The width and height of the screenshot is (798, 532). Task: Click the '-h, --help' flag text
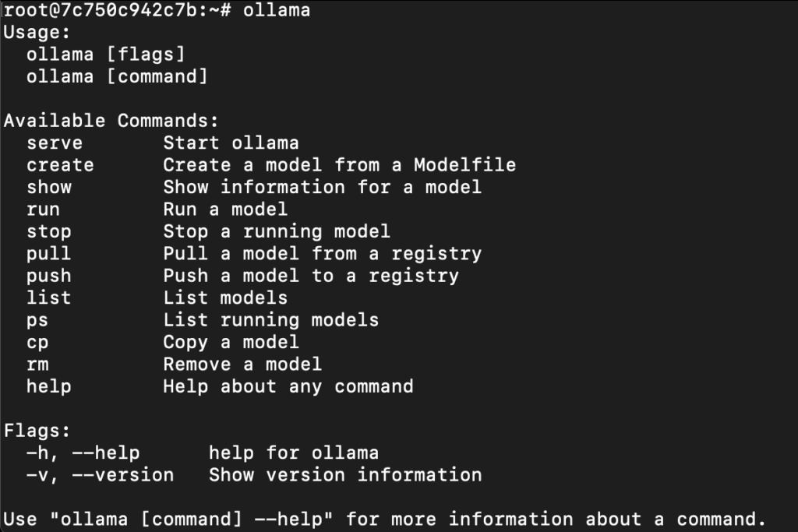83,453
